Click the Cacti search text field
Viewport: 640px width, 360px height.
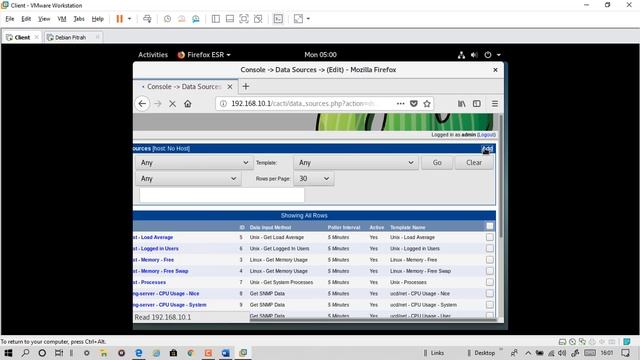point(222,195)
